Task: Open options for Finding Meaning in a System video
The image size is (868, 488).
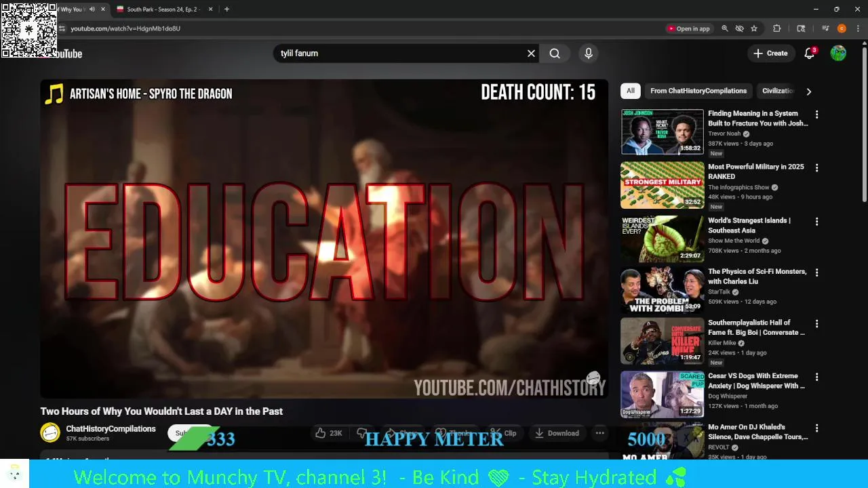Action: click(816, 115)
